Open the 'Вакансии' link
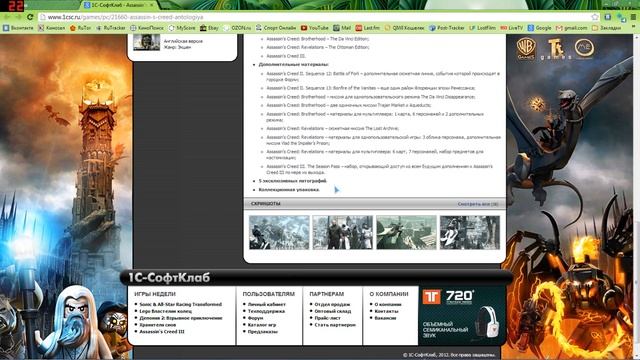The width and height of the screenshot is (640, 360). (385, 318)
